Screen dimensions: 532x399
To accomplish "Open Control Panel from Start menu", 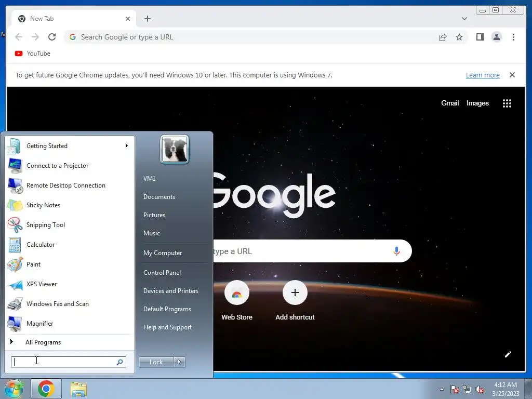I will click(162, 273).
